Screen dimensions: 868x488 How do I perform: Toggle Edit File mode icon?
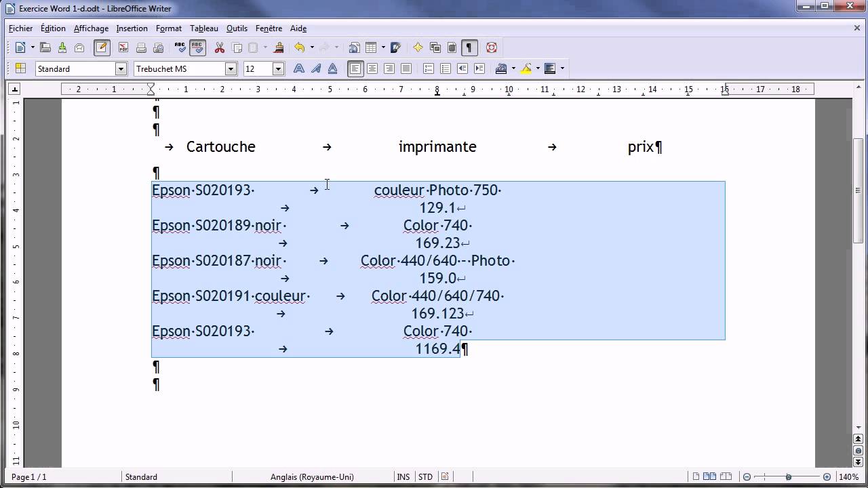tap(102, 47)
